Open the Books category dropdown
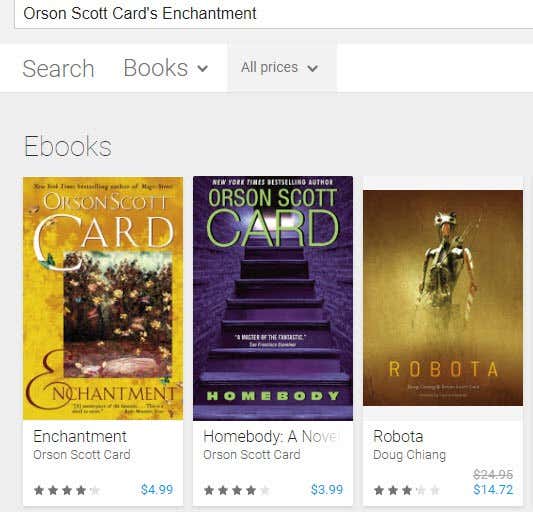This screenshot has width=533, height=512. (166, 68)
